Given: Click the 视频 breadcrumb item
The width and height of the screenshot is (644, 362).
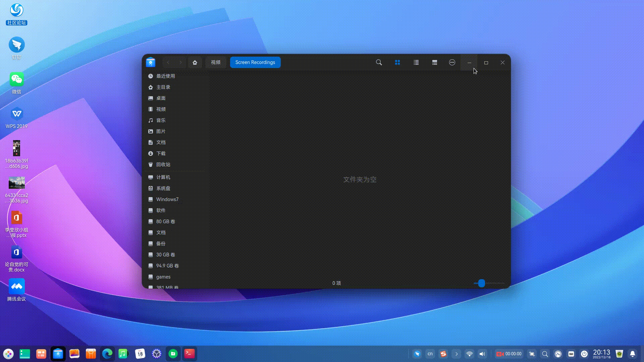Looking at the screenshot, I should pyautogui.click(x=215, y=62).
